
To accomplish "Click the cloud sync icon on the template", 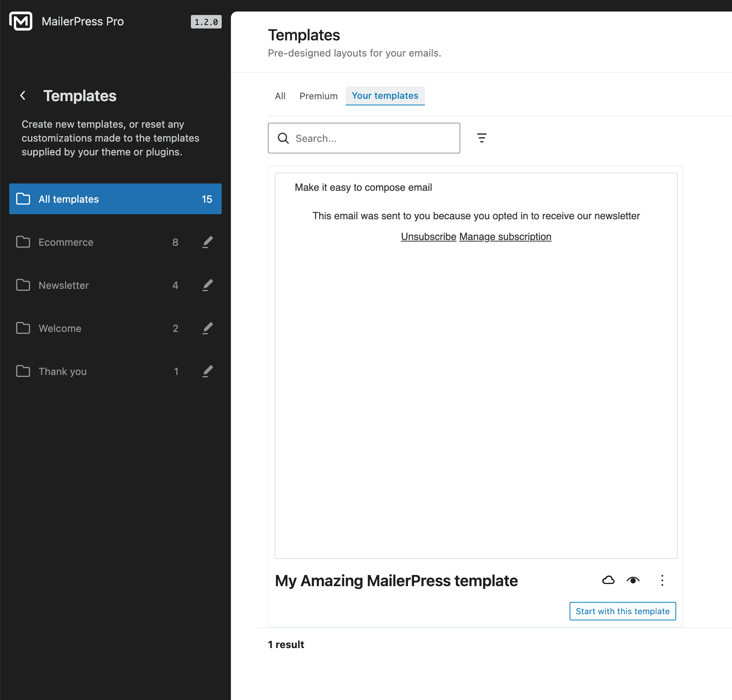I will pyautogui.click(x=608, y=580).
